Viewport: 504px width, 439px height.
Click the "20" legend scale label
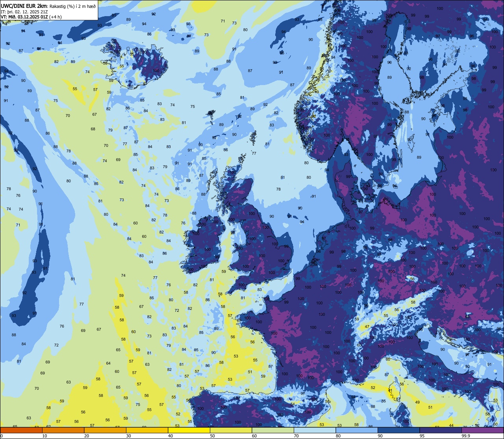[87, 436]
